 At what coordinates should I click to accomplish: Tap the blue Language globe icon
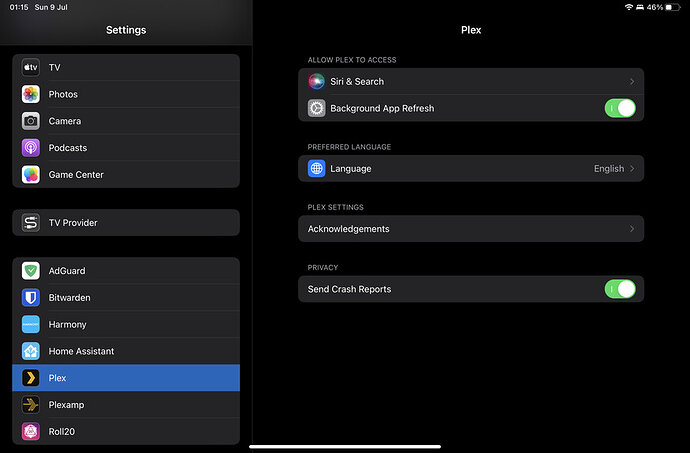coord(316,169)
